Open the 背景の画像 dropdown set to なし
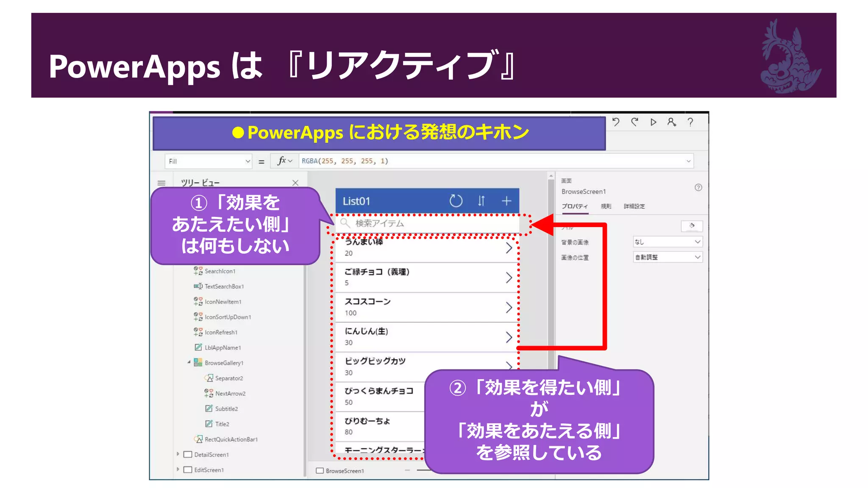Screen dimensions: 868x488 coord(668,242)
